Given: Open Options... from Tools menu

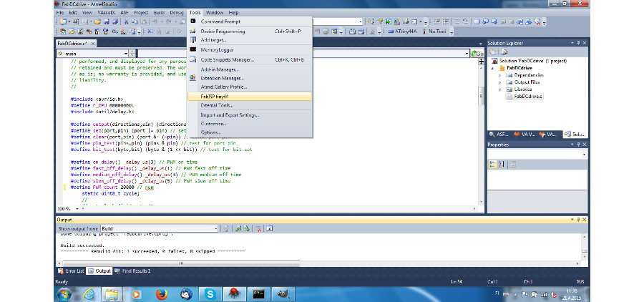Looking at the screenshot, I should pyautogui.click(x=249, y=132).
